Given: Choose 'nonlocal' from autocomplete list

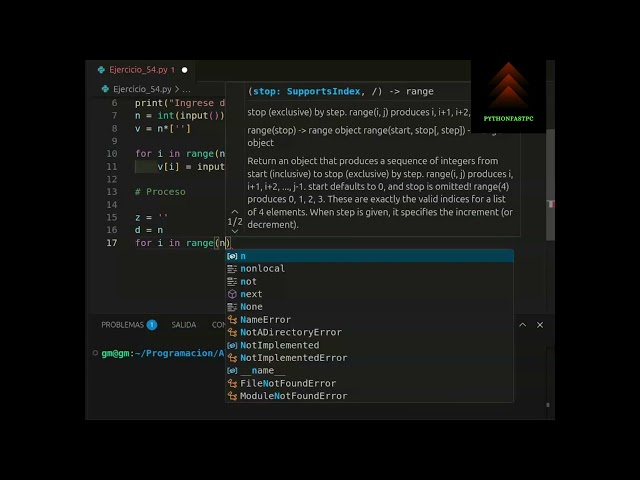Looking at the screenshot, I should point(369,269).
